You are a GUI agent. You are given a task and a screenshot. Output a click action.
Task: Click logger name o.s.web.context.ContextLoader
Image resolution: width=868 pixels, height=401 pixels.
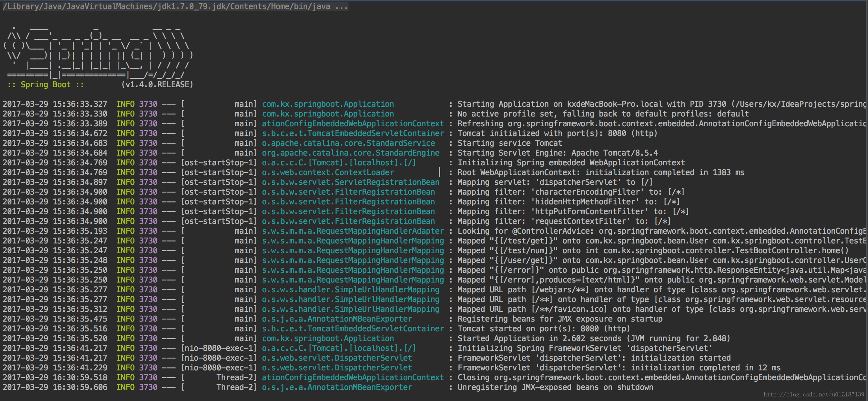(328, 173)
